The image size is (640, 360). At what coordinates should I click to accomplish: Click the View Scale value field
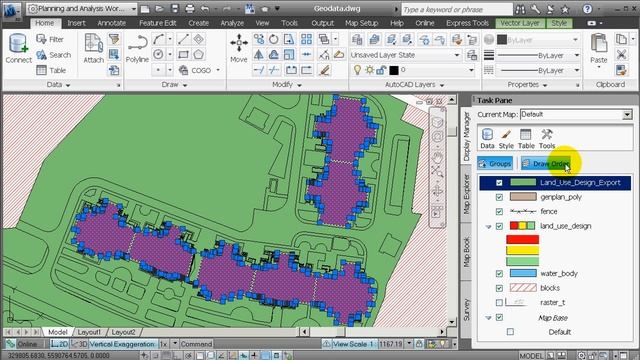[x=391, y=344]
